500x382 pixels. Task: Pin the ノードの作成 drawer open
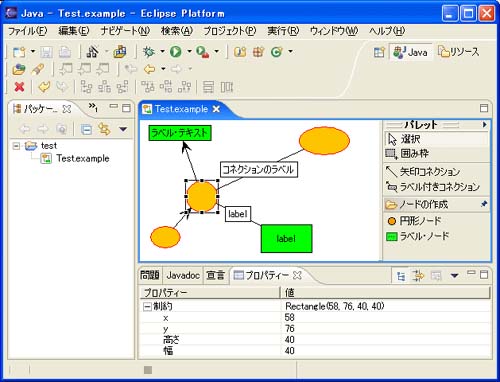point(484,204)
